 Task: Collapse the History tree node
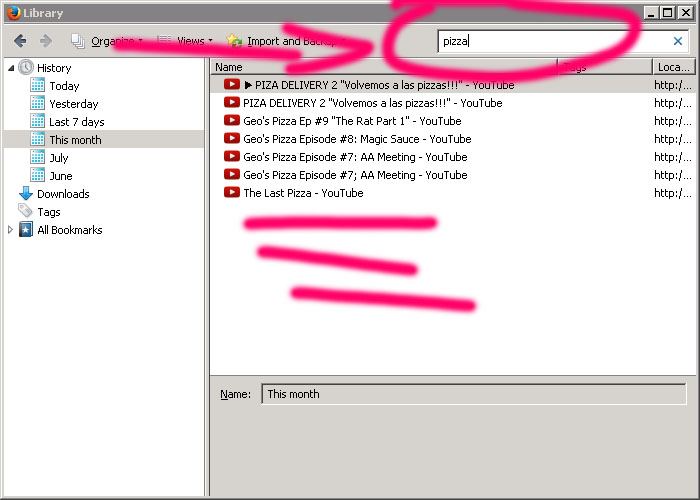click(x=11, y=68)
